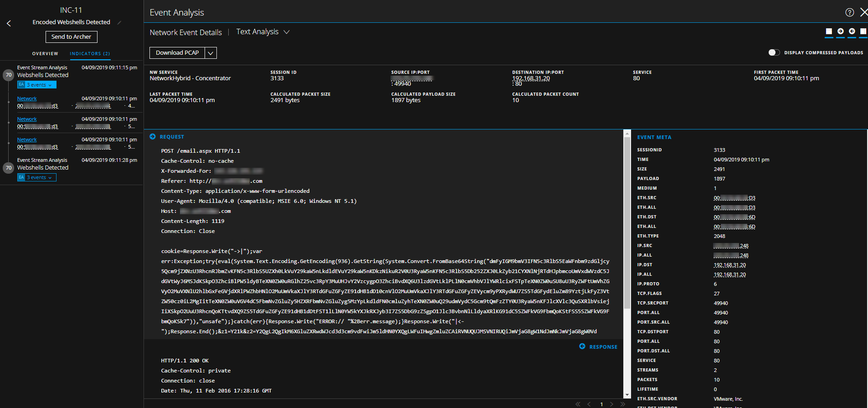Click 'POST /email.aspx HTTP/1.1' line
The height and width of the screenshot is (408, 868).
click(x=200, y=151)
